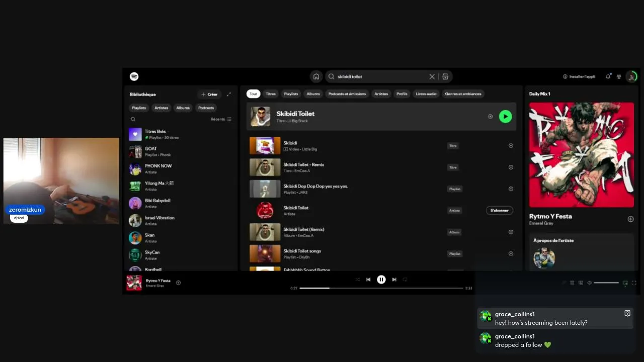Image resolution: width=644 pixels, height=362 pixels.
Task: Open SkyCan artist entry
Action: (x=181, y=255)
